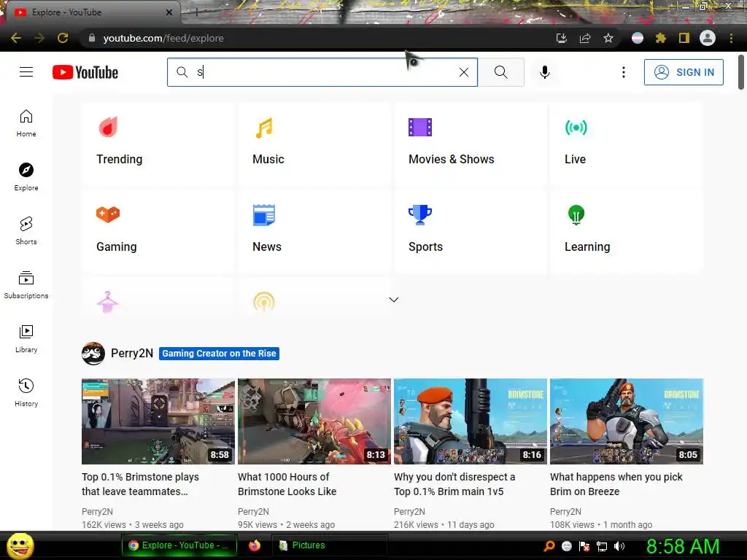The height and width of the screenshot is (560, 747).
Task: Open Perry2N channel avatar
Action: pyautogui.click(x=93, y=354)
